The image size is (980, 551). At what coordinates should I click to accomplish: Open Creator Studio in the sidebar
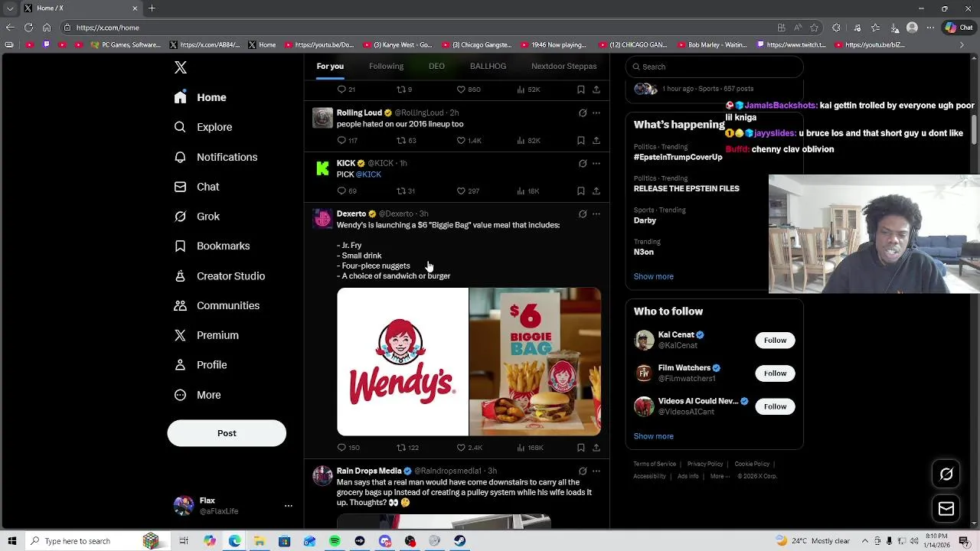point(219,276)
